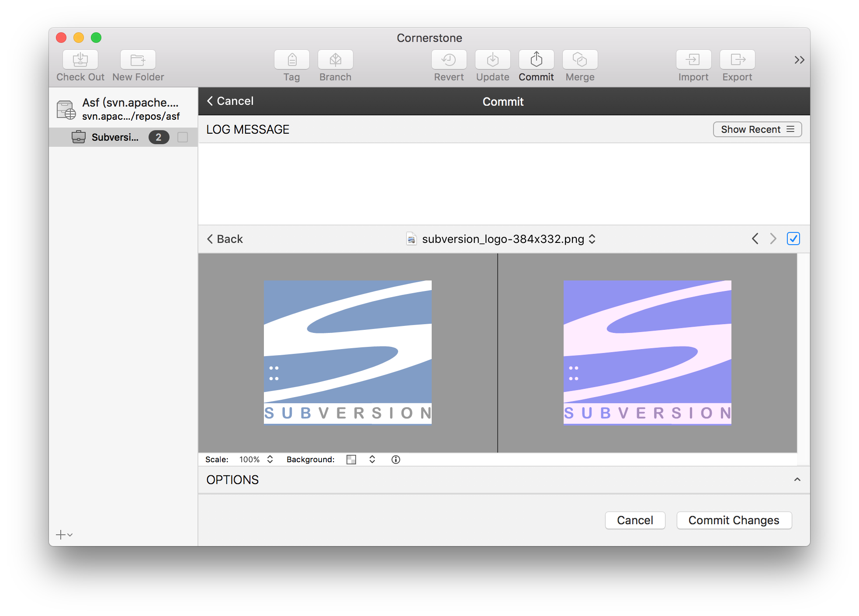Select the Import tool
This screenshot has height=616, width=859.
[693, 65]
